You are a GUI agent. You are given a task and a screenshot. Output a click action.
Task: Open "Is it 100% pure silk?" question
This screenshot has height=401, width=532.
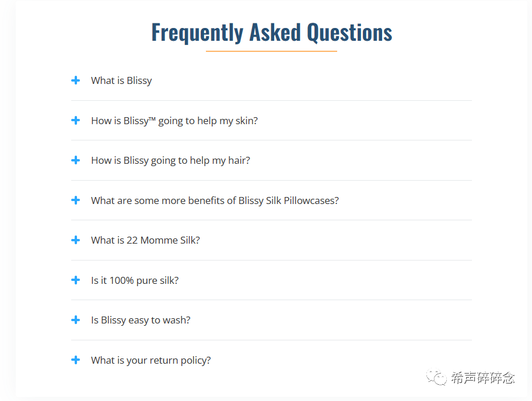(x=135, y=280)
